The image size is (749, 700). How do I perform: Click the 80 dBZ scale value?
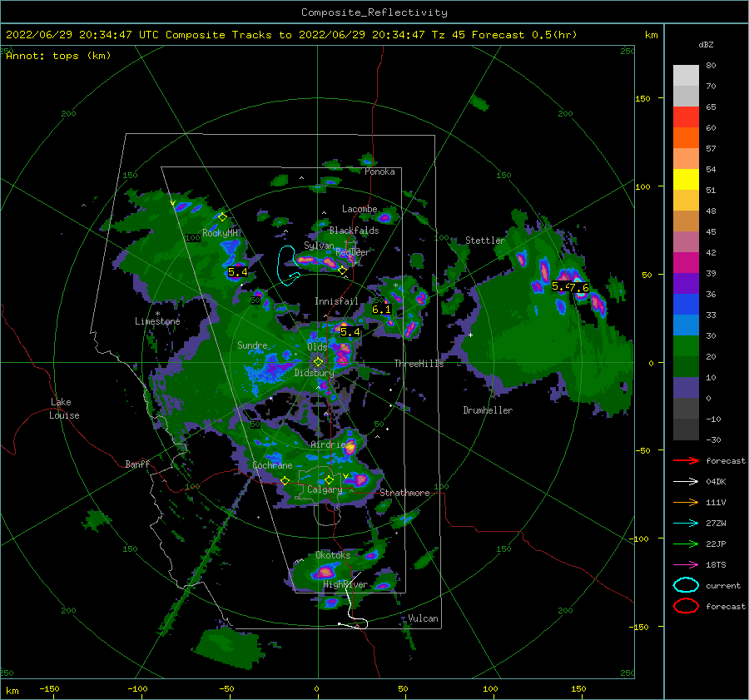point(711,66)
